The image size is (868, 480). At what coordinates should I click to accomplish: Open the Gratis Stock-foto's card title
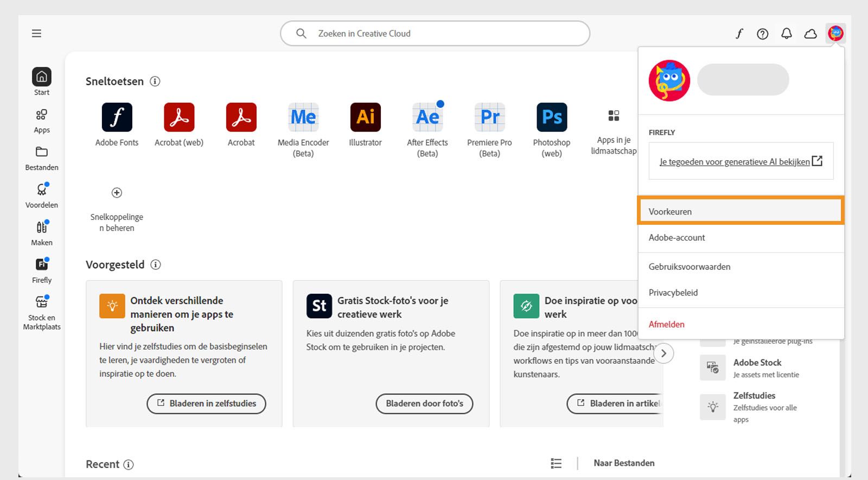pos(393,307)
